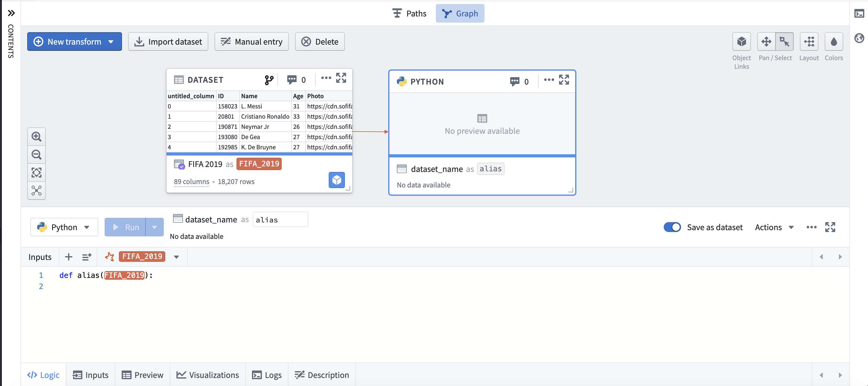This screenshot has width=868, height=386.
Task: Open the terminal panel icon
Action: tap(859, 14)
